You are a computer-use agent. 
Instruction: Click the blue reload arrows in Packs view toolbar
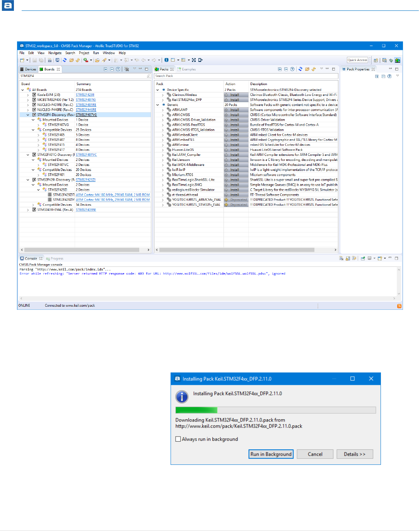click(x=300, y=69)
